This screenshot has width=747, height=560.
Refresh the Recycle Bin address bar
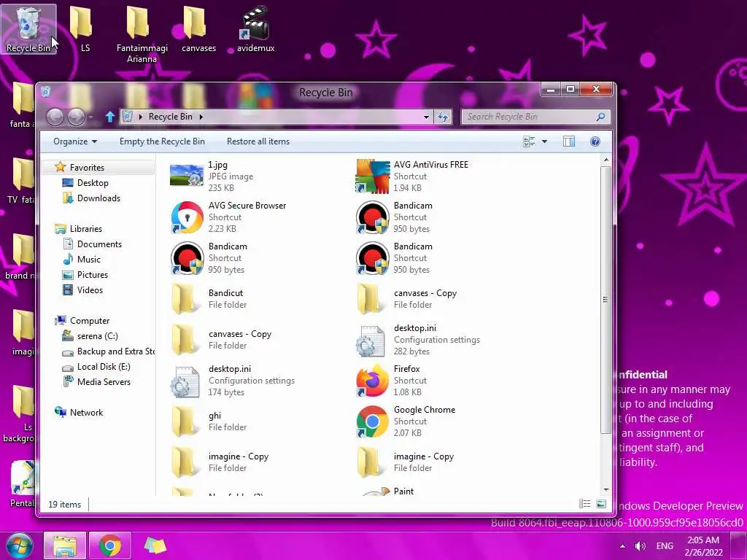443,117
